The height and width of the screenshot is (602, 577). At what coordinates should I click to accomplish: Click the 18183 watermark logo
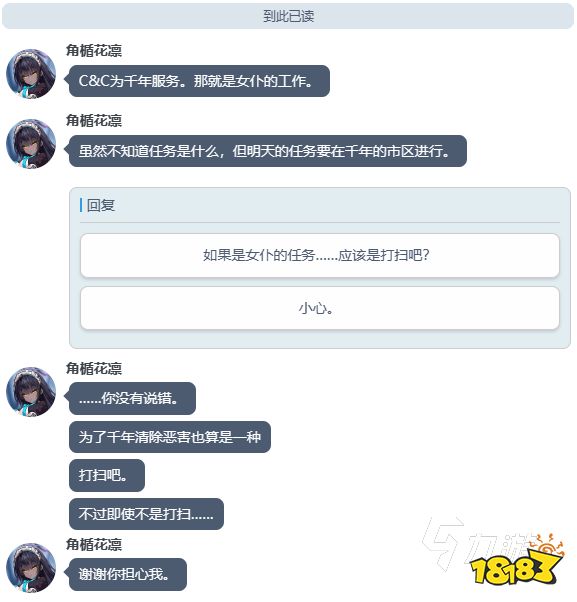[x=516, y=564]
